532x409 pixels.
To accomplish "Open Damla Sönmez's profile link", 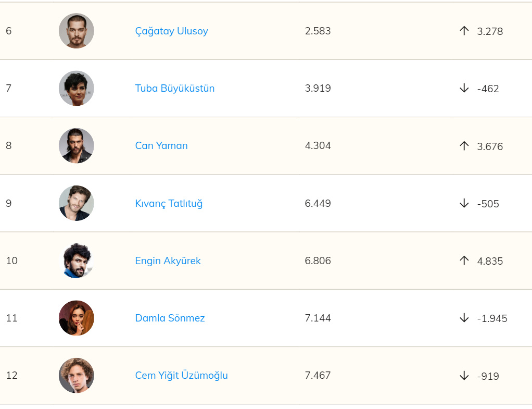I will [x=170, y=318].
